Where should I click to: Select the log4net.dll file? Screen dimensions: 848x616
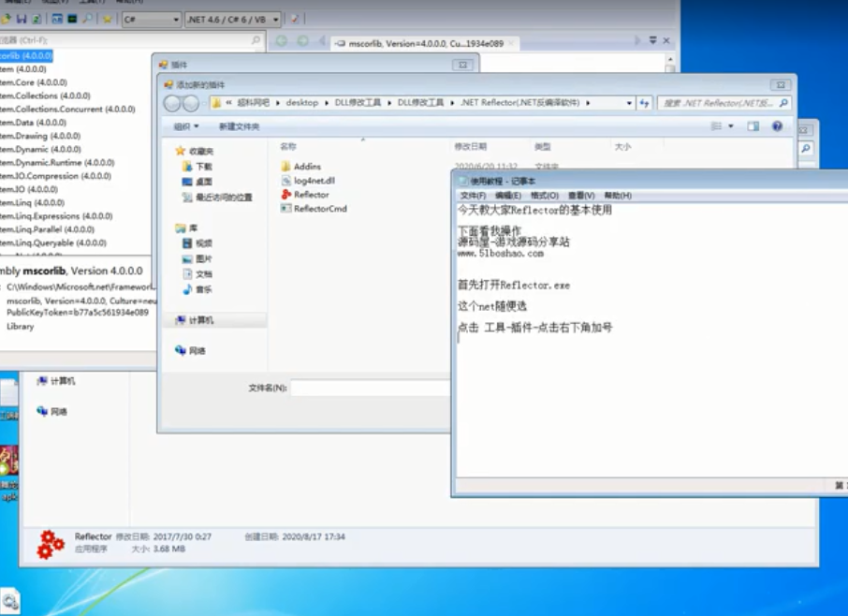(x=308, y=180)
